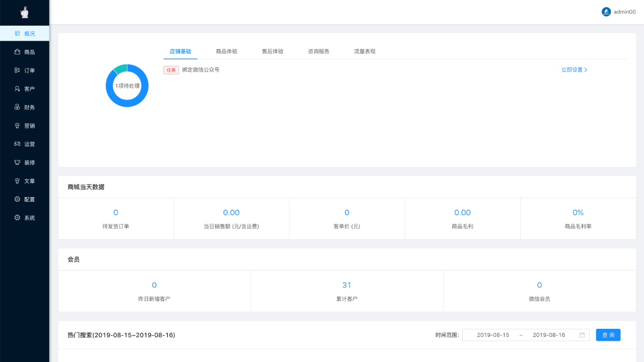Open the 运营 menu item
The image size is (644, 362).
click(x=25, y=144)
